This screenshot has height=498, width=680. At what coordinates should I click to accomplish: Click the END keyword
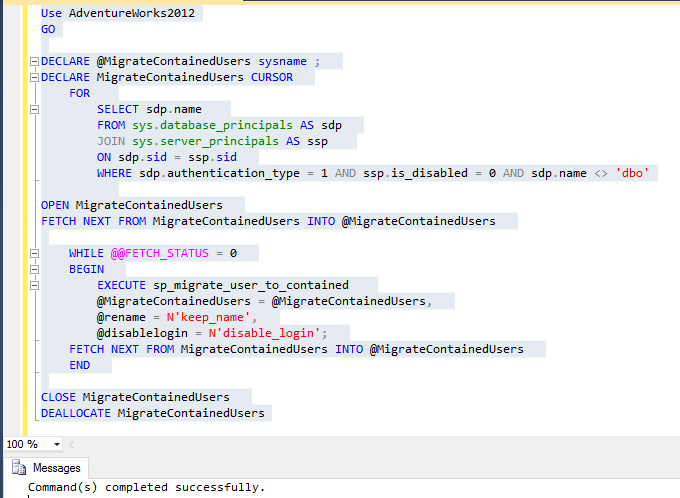[x=80, y=365]
